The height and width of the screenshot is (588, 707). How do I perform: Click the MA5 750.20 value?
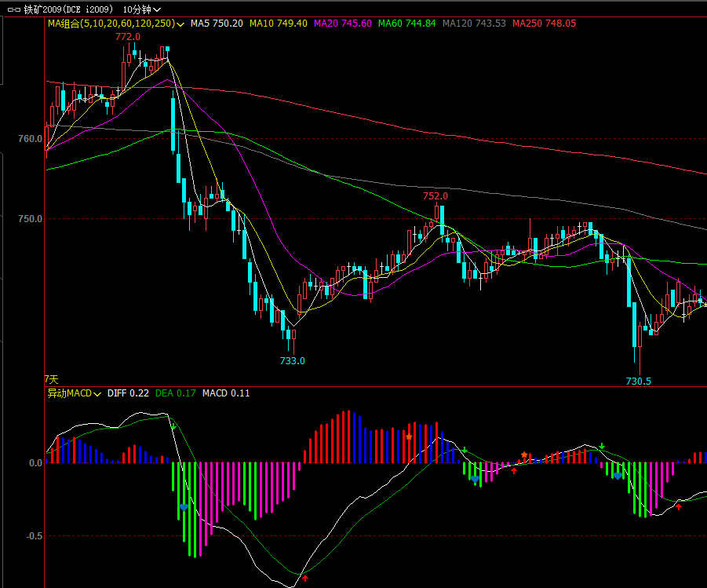pos(217,24)
